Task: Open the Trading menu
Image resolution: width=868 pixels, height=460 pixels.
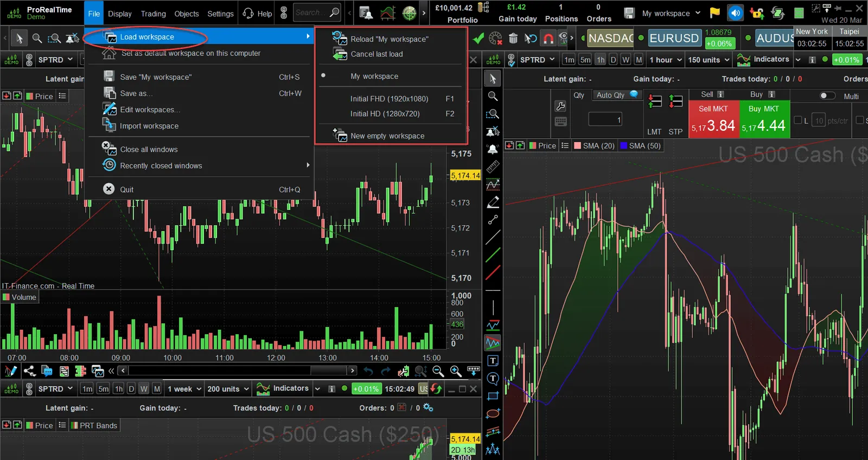Action: pos(154,14)
